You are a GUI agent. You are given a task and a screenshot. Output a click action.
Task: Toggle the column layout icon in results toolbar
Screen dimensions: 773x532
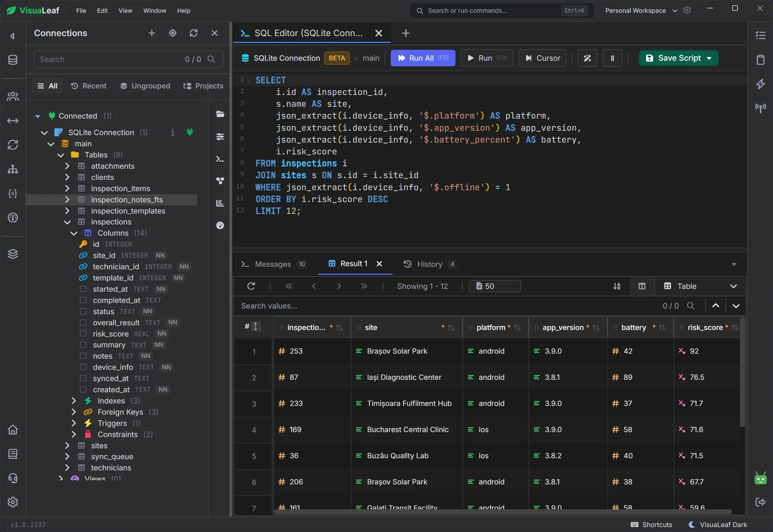pos(642,286)
